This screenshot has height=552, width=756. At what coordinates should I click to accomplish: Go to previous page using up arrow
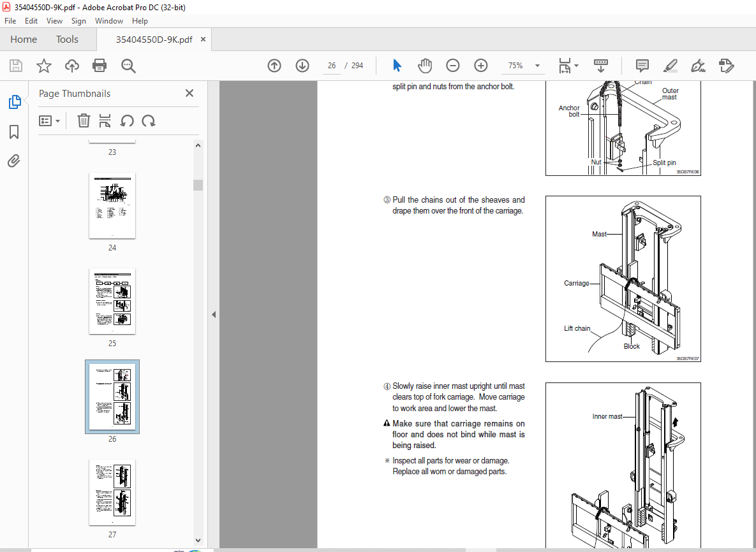click(x=274, y=66)
